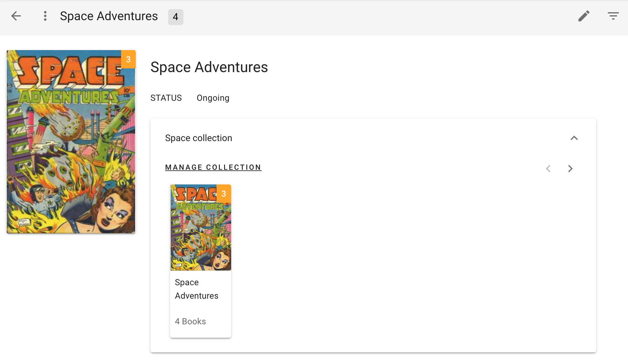Open the three-dot series menu

(45, 16)
